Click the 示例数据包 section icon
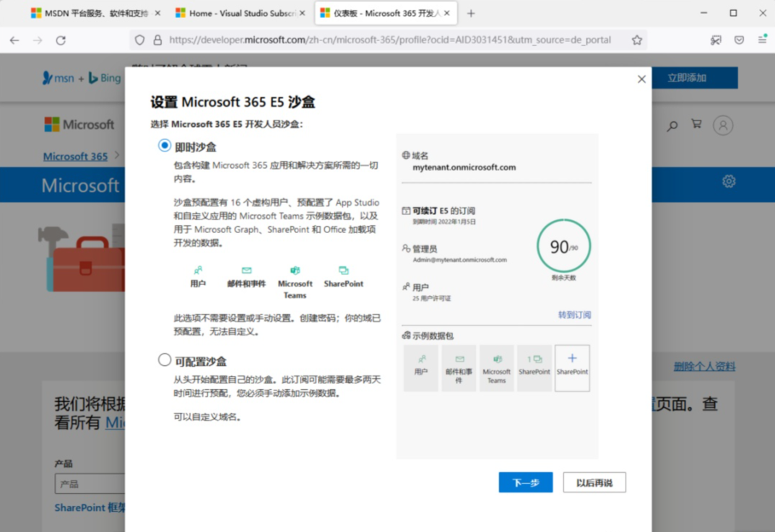Screen dimensions: 775x532 tap(407, 336)
